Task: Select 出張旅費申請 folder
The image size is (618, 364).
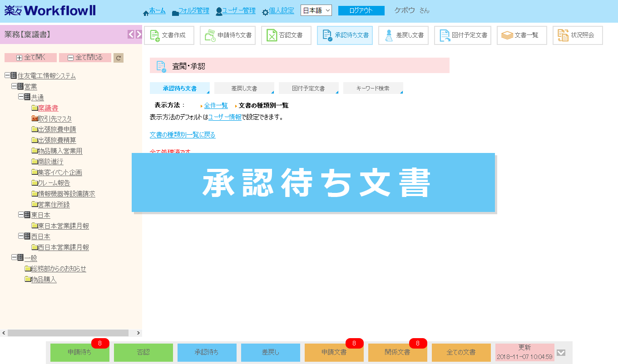Action: [57, 129]
